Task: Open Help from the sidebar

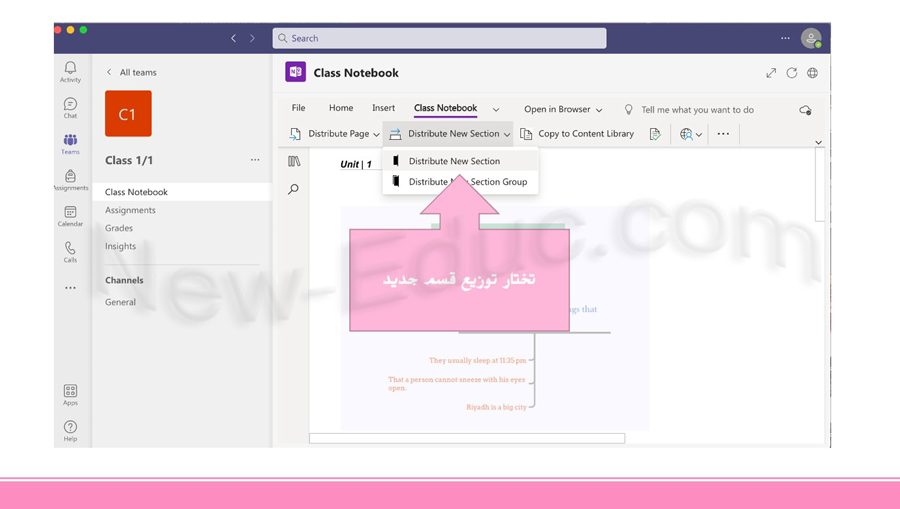Action: [70, 431]
